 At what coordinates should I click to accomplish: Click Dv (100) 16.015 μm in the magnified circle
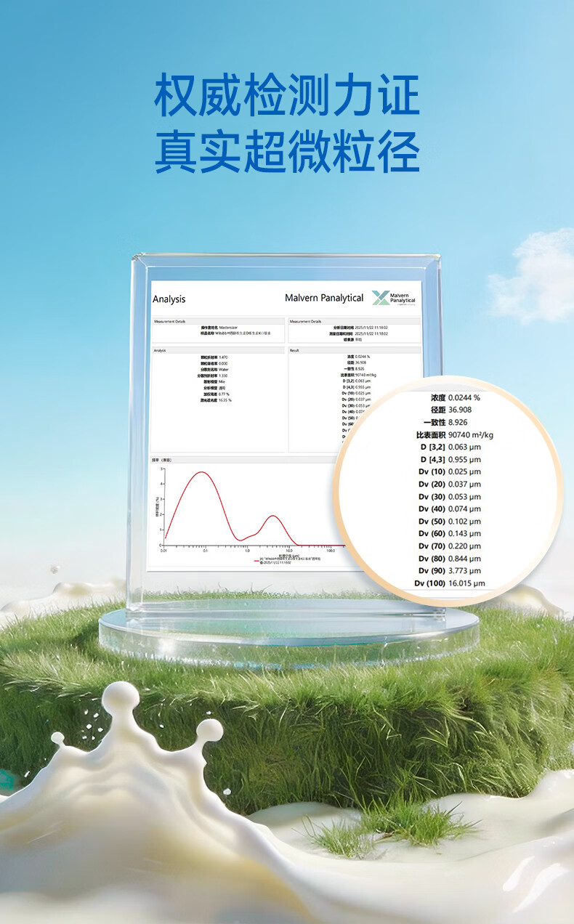click(x=448, y=583)
